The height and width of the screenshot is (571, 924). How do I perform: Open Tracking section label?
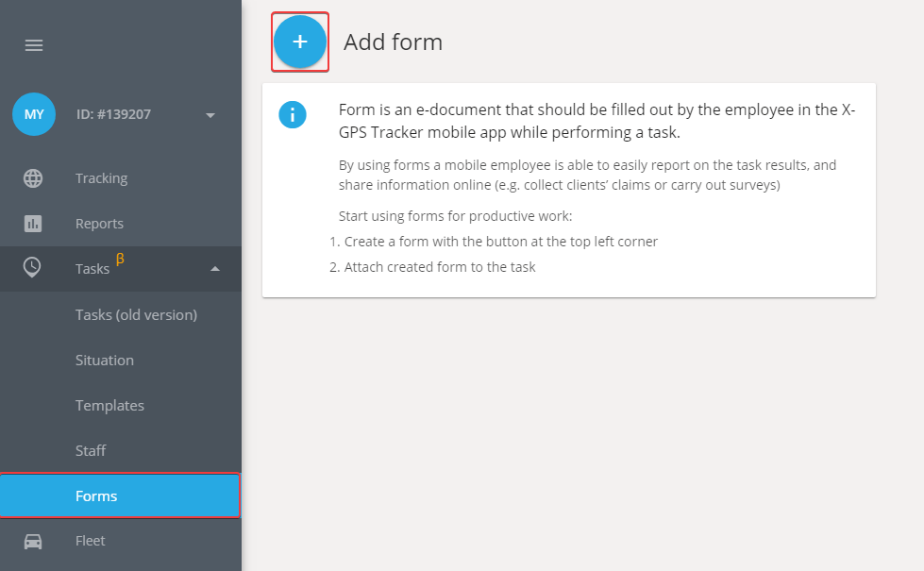[101, 178]
